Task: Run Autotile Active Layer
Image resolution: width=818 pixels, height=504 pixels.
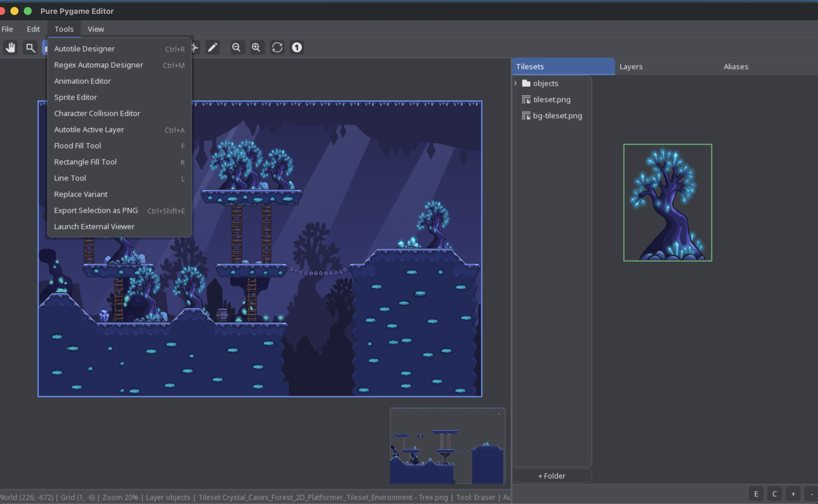Action: 119,130
